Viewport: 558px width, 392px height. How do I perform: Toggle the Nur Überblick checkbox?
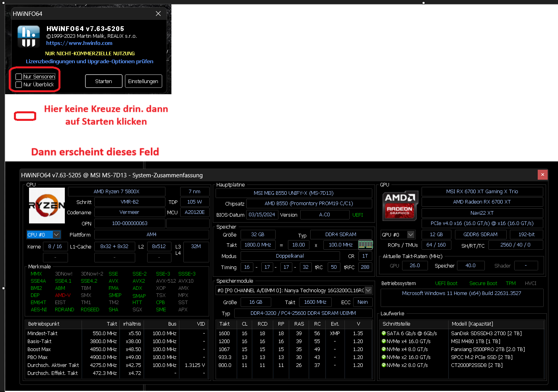(x=19, y=84)
